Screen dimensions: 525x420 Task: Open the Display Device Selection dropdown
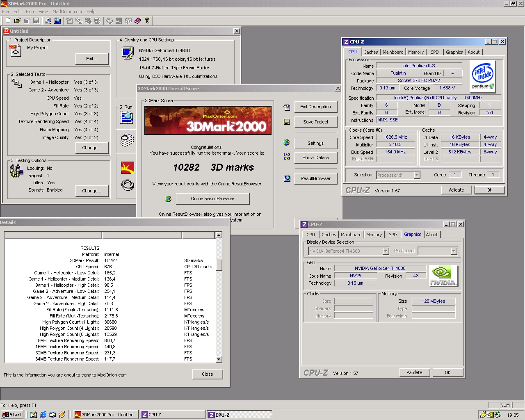[386, 251]
